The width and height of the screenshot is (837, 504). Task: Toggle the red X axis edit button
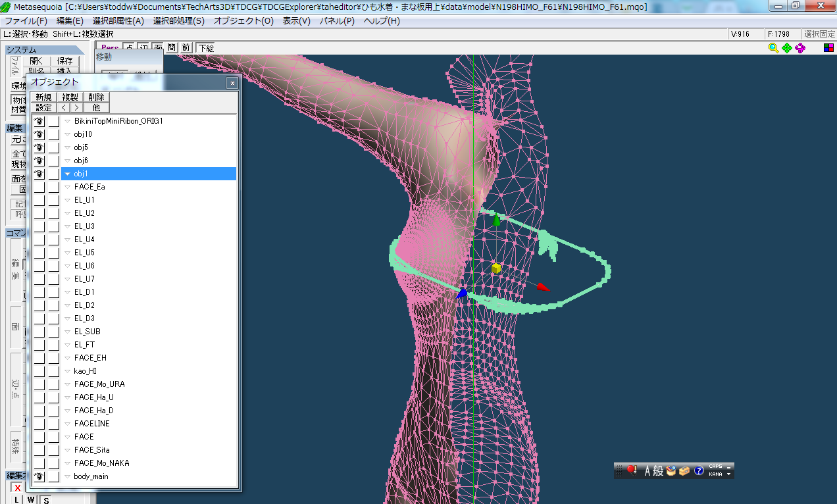click(x=18, y=488)
